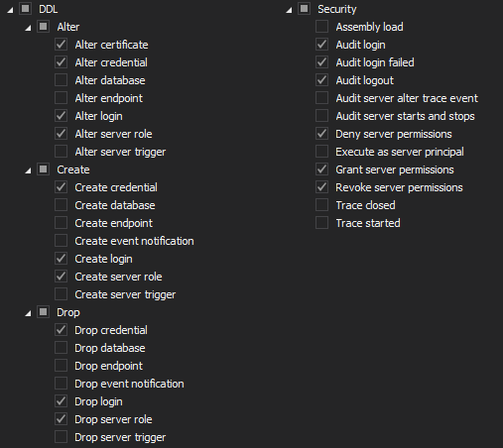
Task: Check the Create endpoint option
Action: [61, 223]
